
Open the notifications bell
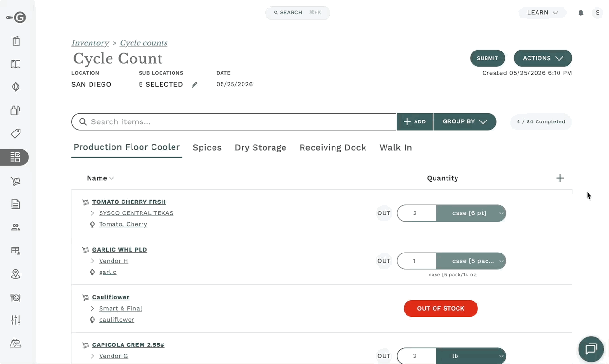coord(581,13)
